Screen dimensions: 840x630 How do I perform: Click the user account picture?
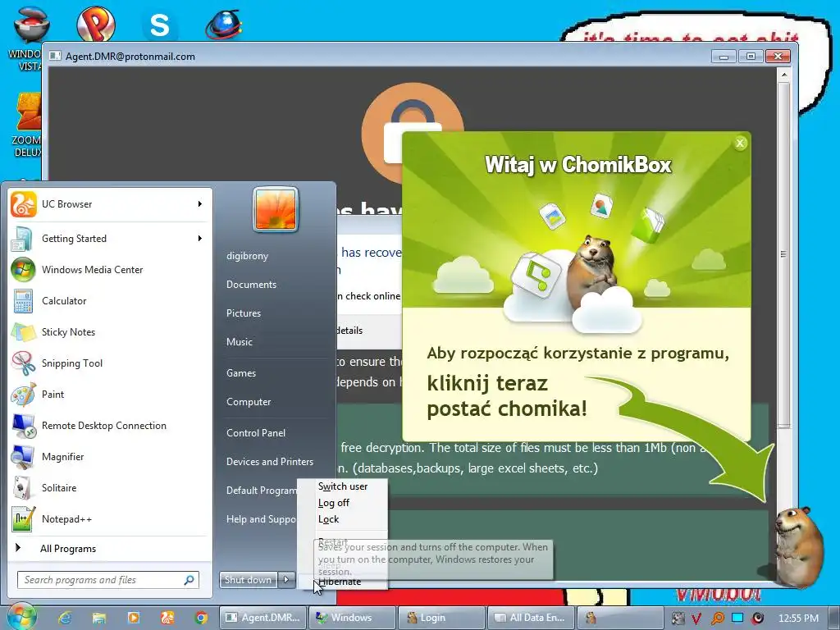(276, 209)
